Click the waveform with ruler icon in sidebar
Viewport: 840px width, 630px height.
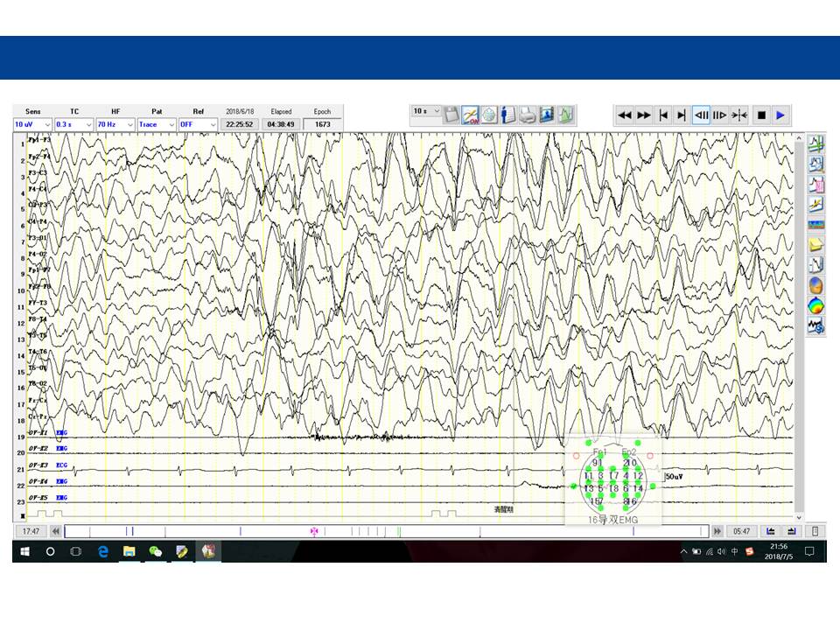815,265
